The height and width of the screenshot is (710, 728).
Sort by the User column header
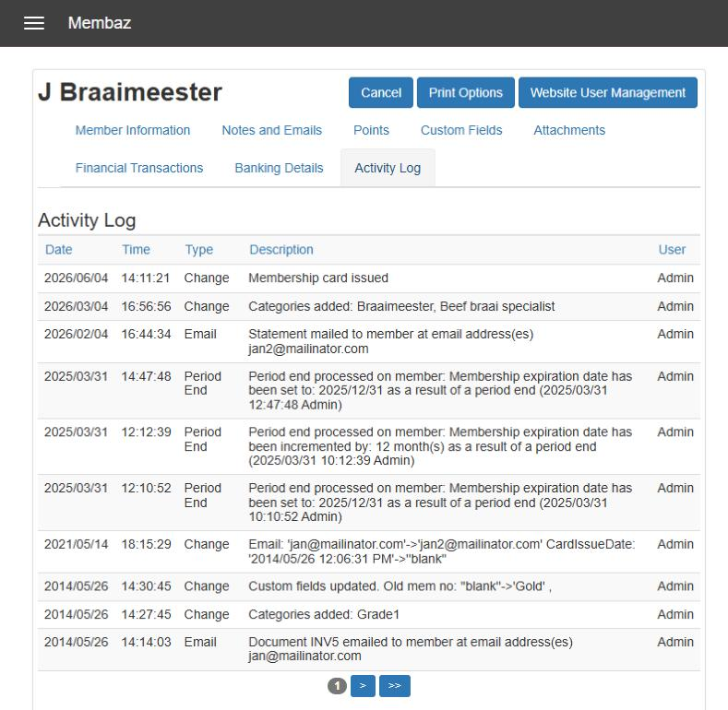pyautogui.click(x=672, y=250)
